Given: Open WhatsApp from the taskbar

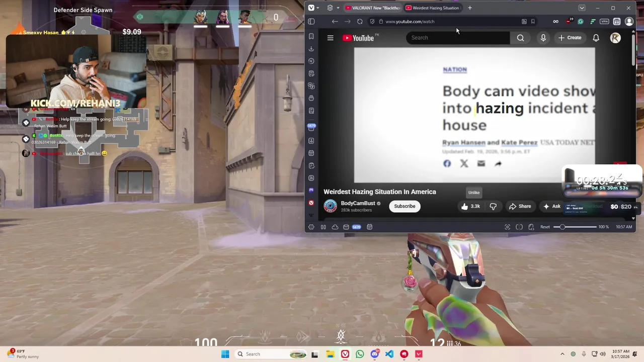Looking at the screenshot, I should (x=360, y=354).
